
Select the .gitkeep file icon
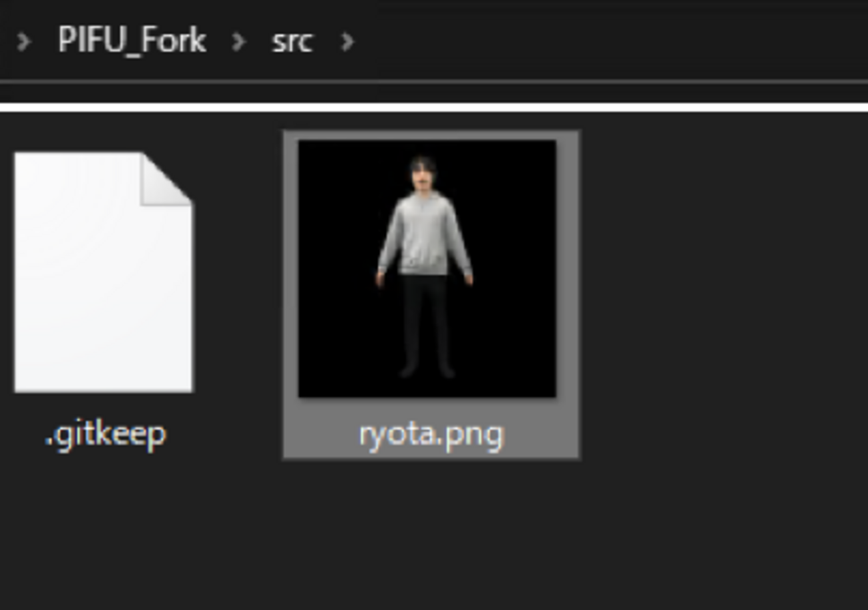pyautogui.click(x=103, y=272)
